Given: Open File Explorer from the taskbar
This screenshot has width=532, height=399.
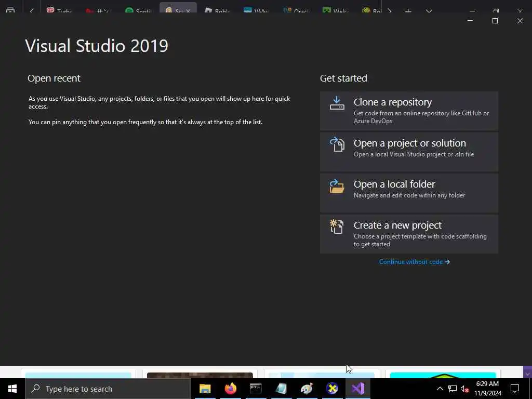Looking at the screenshot, I should click(x=205, y=389).
